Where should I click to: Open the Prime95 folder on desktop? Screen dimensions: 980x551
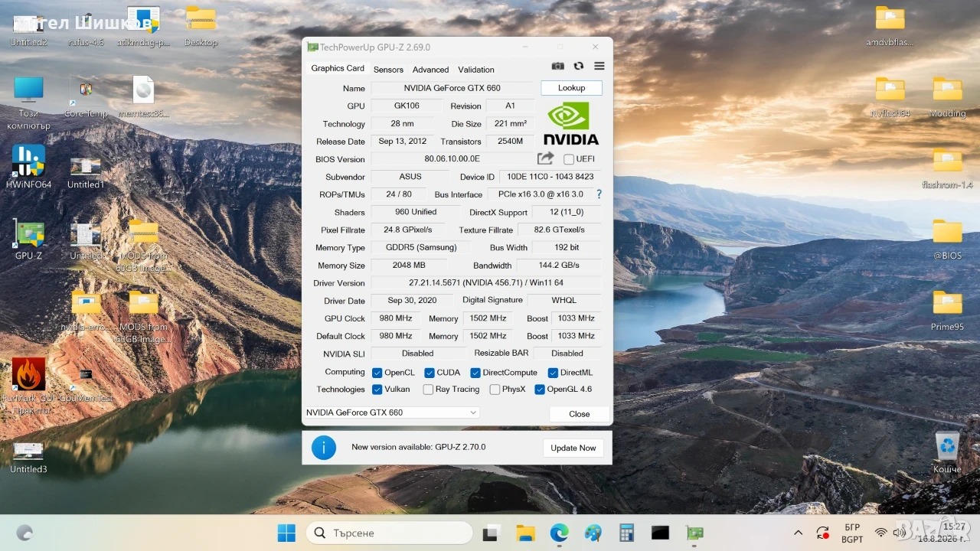[947, 309]
